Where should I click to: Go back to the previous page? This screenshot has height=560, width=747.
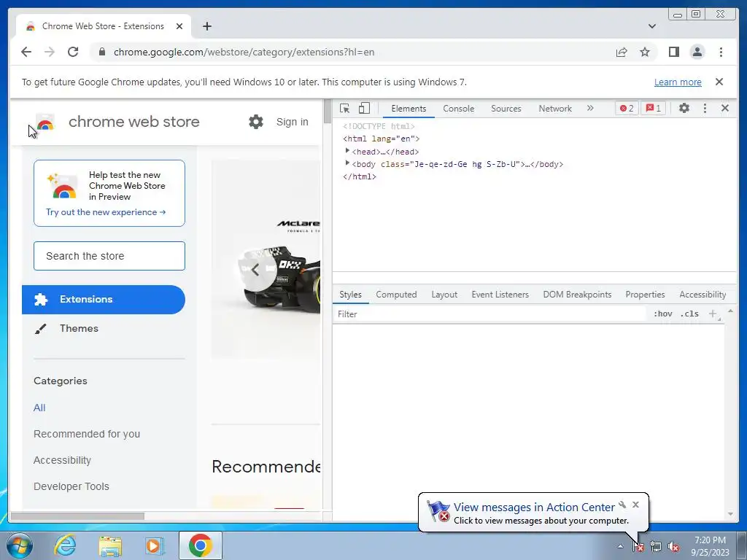[x=26, y=52]
